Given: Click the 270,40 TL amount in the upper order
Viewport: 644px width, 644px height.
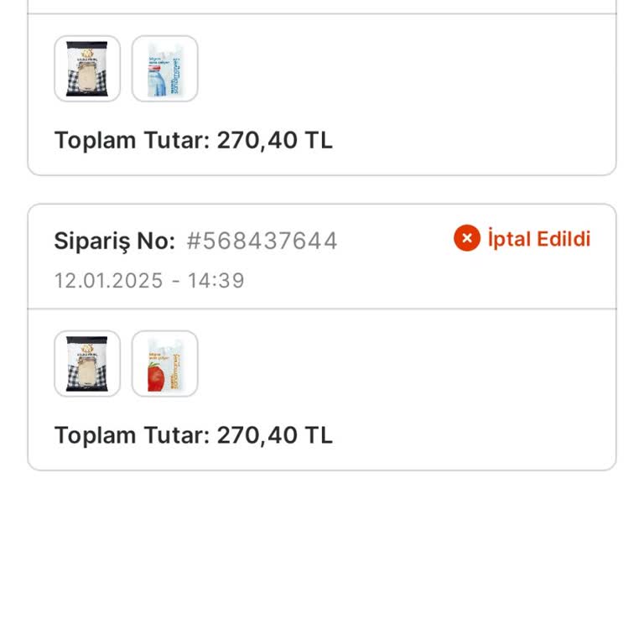Looking at the screenshot, I should (275, 140).
